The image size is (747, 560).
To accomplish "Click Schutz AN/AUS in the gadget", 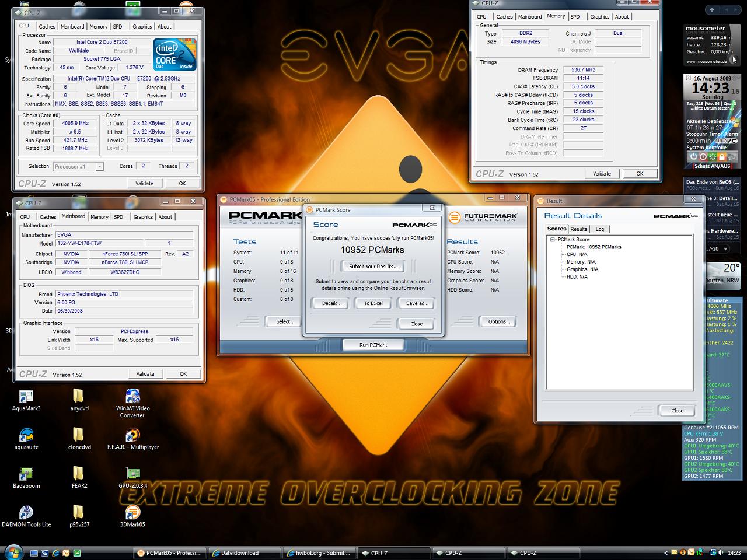I will tap(712, 166).
